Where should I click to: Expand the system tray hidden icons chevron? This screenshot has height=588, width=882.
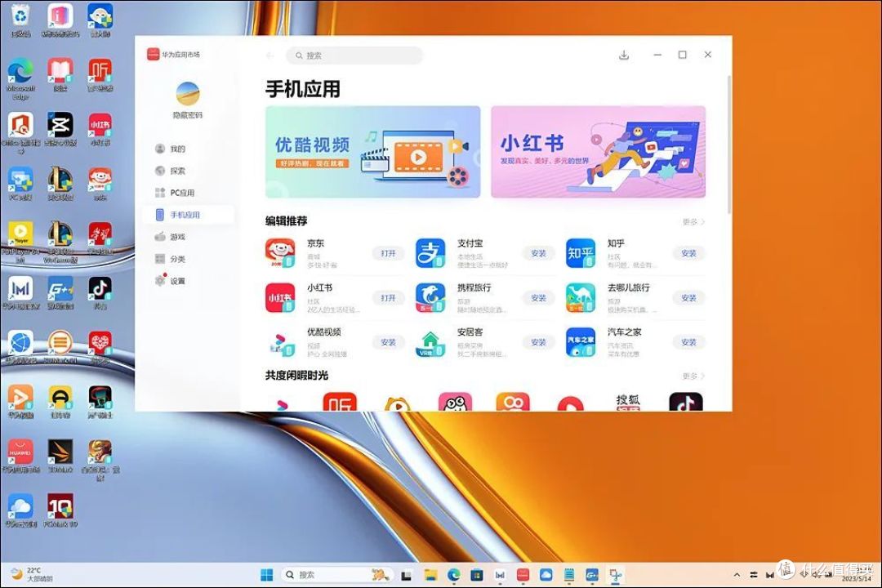[x=737, y=574]
